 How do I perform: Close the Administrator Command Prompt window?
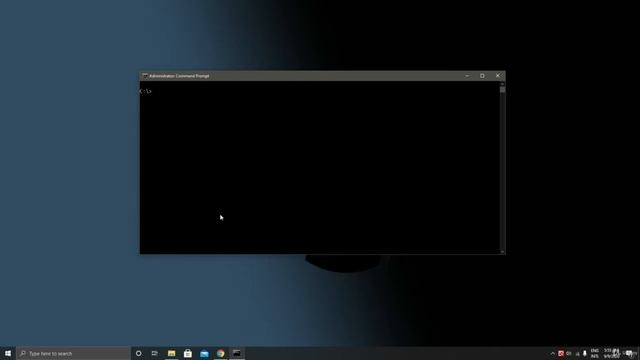point(498,76)
